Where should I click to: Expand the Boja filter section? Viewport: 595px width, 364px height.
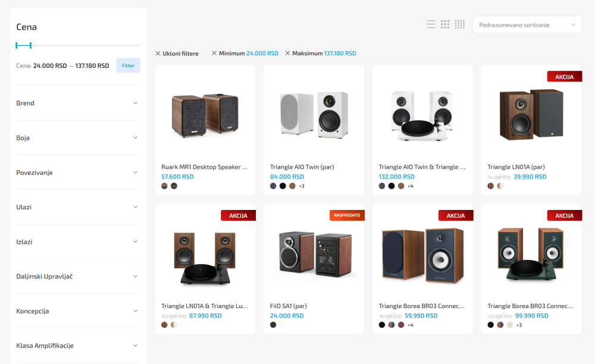(78, 137)
